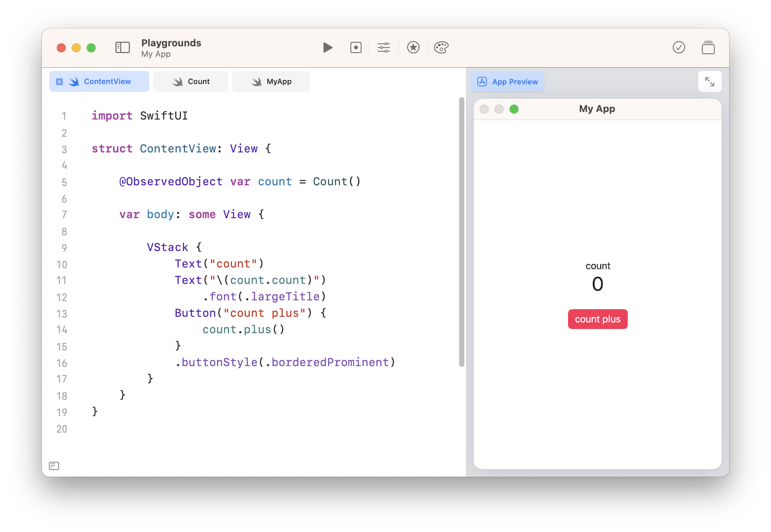This screenshot has height=532, width=771.
Task: Click the stop/record square toolbar icon
Action: tap(356, 47)
